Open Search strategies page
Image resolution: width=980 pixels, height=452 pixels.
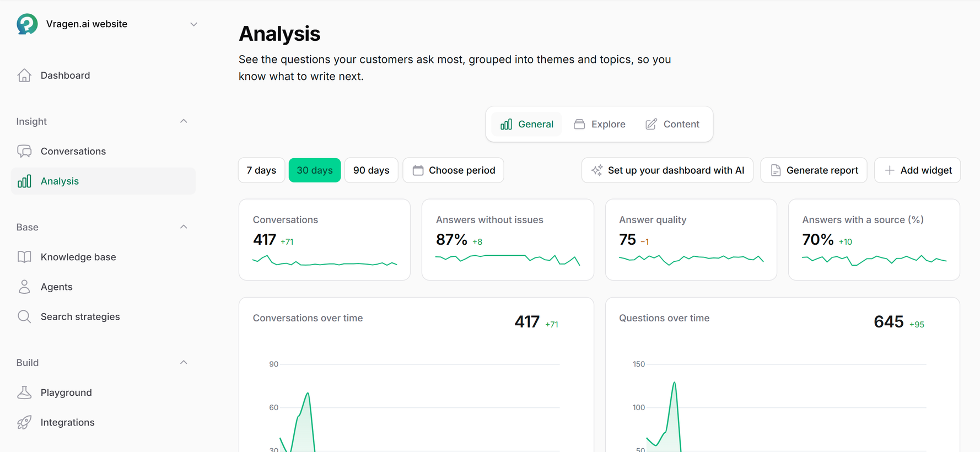click(x=103, y=316)
